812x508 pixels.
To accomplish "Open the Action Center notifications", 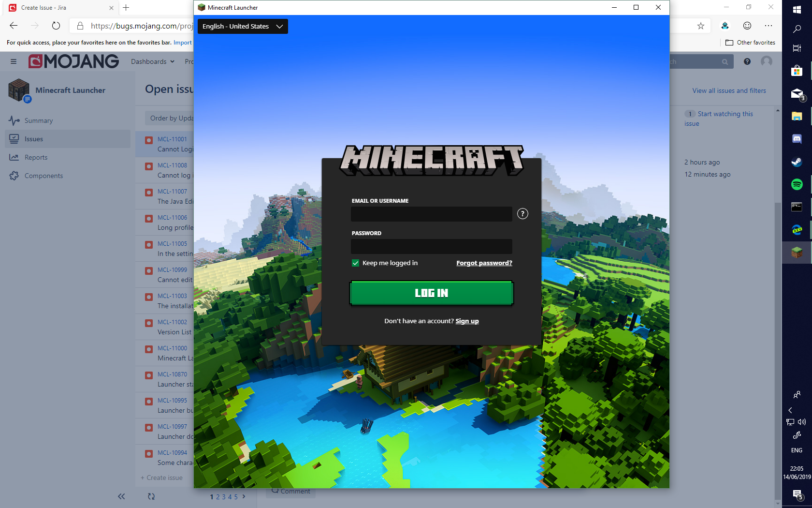I will point(797,494).
